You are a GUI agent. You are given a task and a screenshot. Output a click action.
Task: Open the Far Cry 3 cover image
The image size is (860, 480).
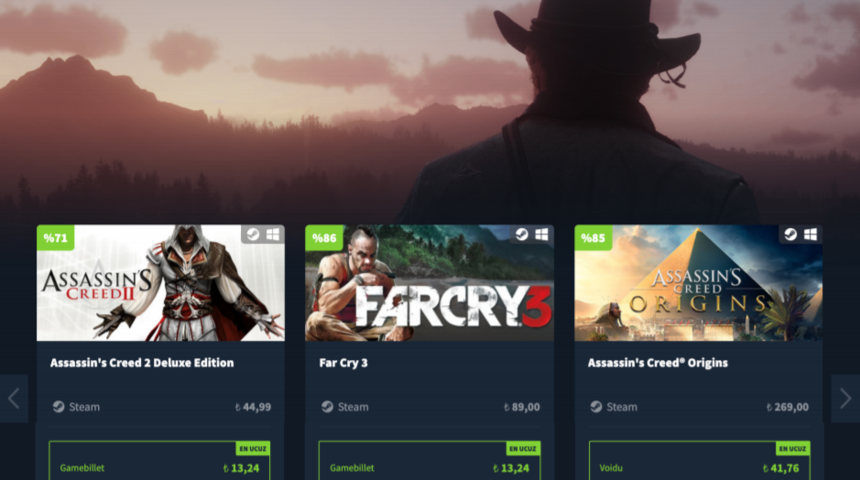pos(429,283)
